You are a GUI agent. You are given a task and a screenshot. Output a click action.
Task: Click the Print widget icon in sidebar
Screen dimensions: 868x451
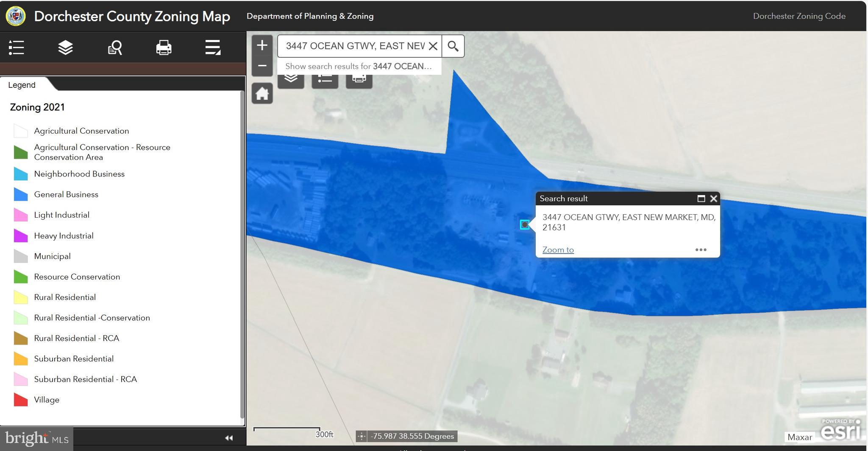point(164,48)
